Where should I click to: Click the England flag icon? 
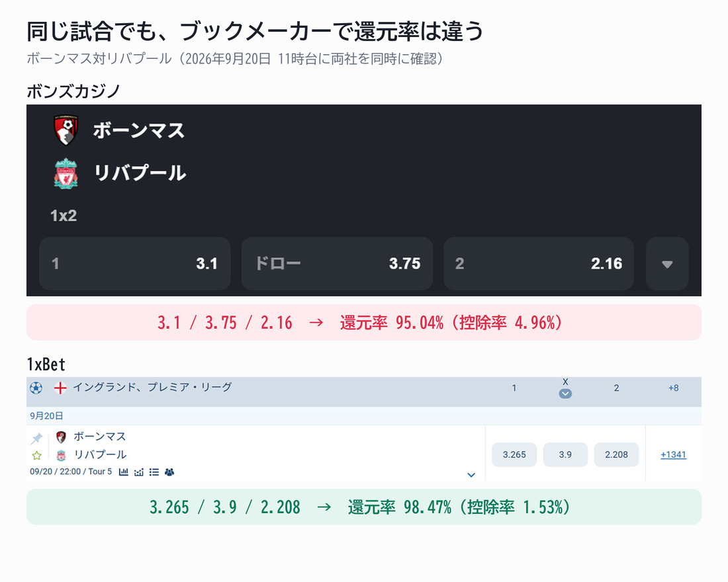tap(60, 388)
